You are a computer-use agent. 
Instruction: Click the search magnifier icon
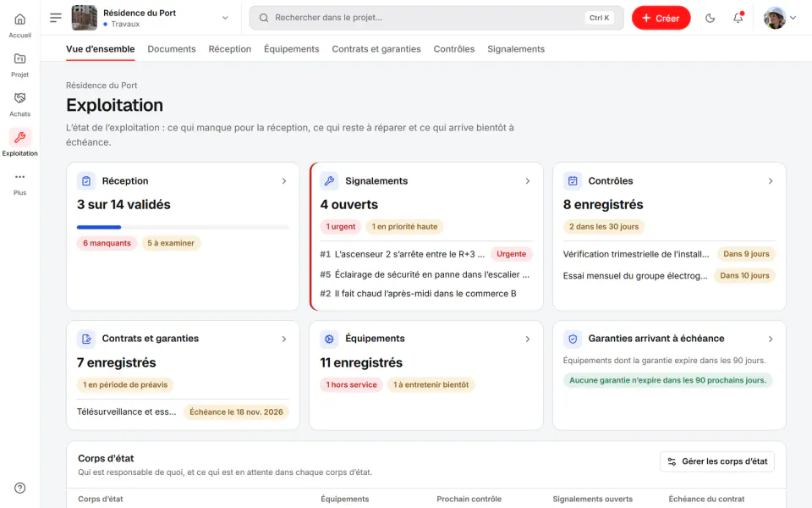[x=264, y=18]
